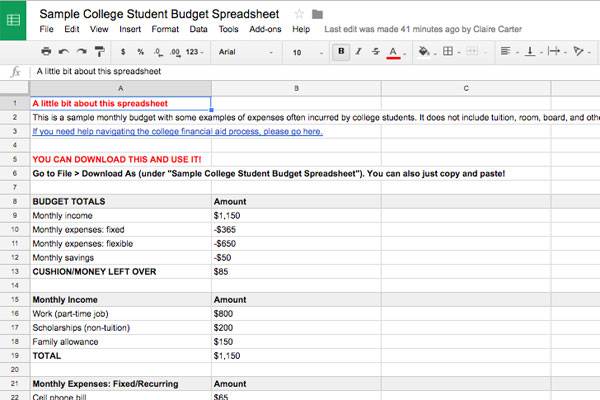
Task: Select column C header
Action: pyautogui.click(x=466, y=88)
